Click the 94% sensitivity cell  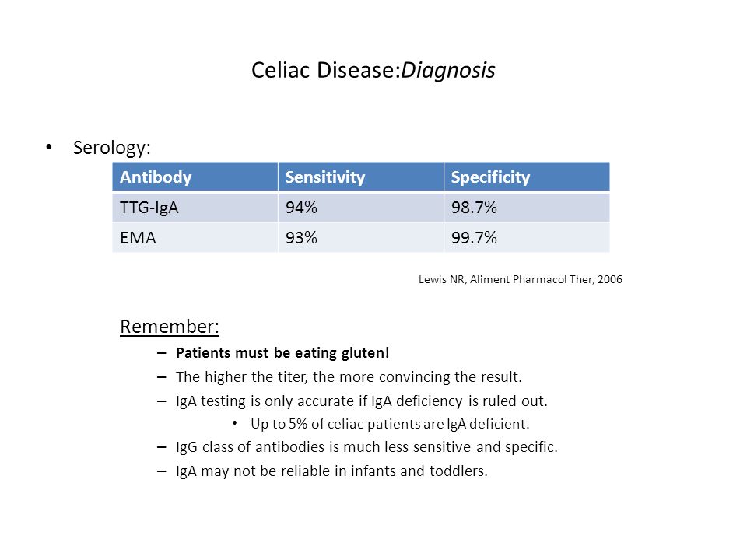pos(360,207)
